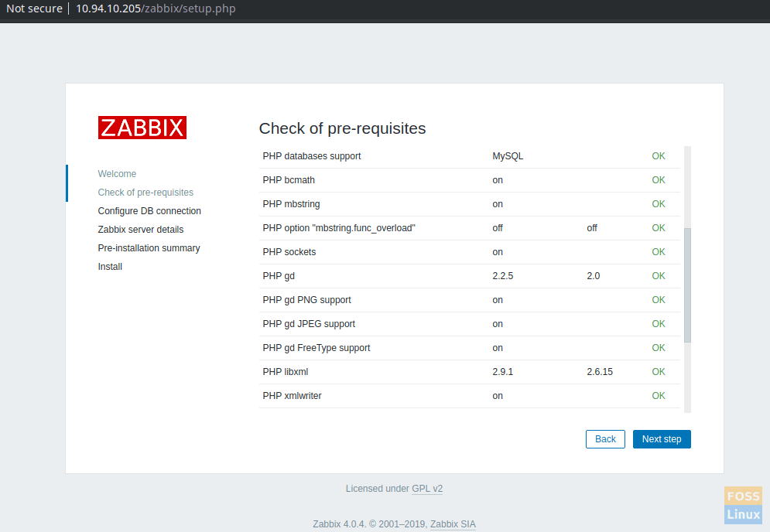Click the 2.2.5 current gd version
The width and height of the screenshot is (770, 532).
(x=503, y=276)
